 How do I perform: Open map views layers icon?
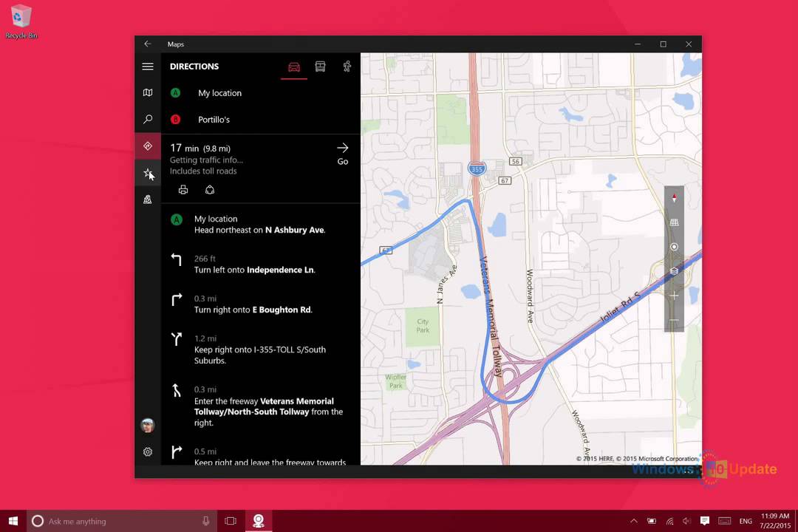(674, 271)
